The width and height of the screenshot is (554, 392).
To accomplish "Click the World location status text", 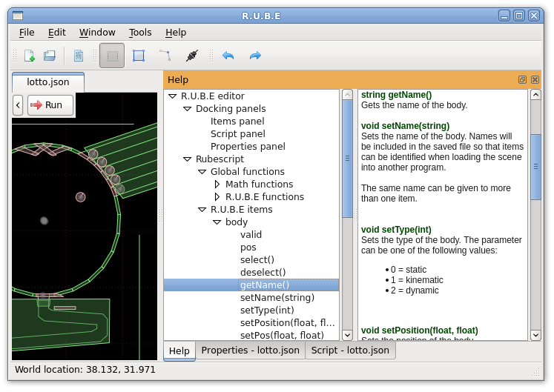I will 85,370.
